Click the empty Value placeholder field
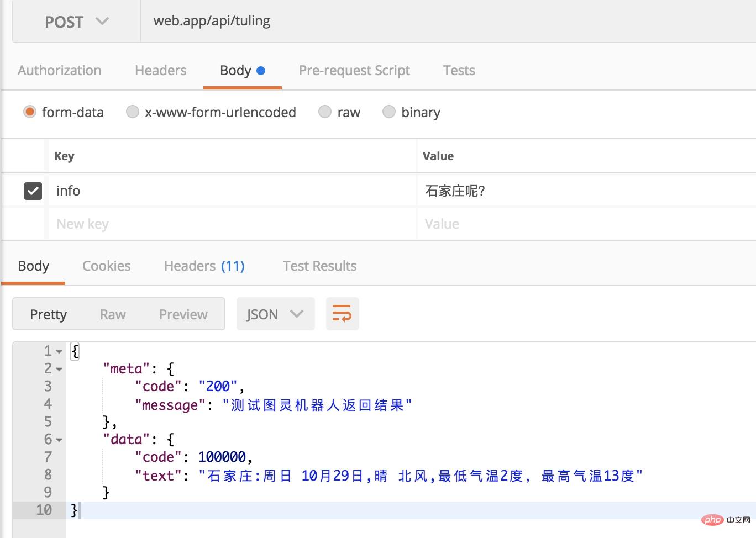This screenshot has width=756, height=538. 586,224
